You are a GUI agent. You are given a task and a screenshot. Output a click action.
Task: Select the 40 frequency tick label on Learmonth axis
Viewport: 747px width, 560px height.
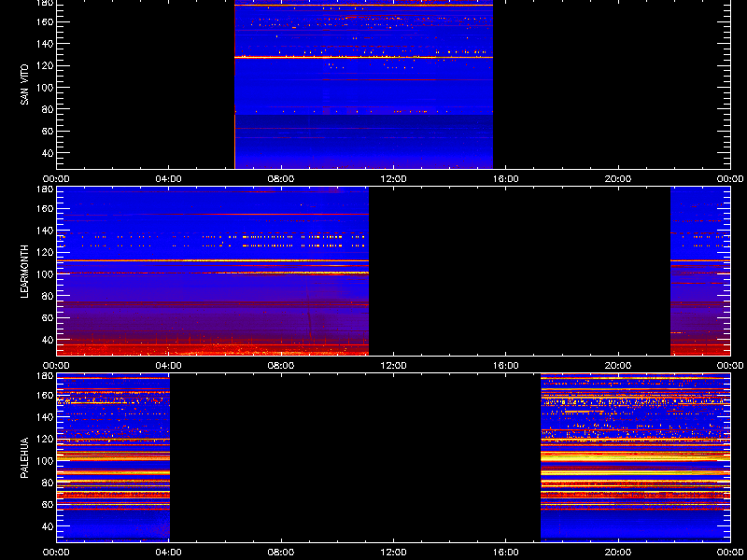point(48,340)
